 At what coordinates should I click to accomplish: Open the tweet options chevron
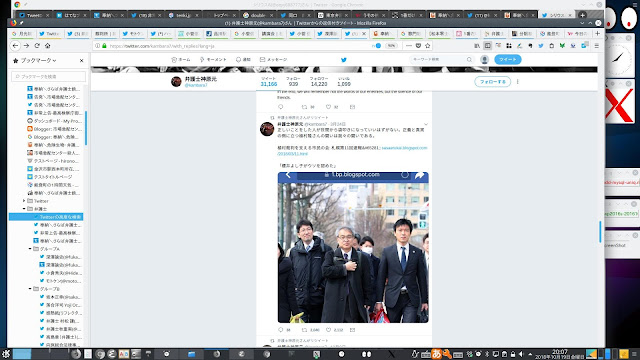[426, 124]
